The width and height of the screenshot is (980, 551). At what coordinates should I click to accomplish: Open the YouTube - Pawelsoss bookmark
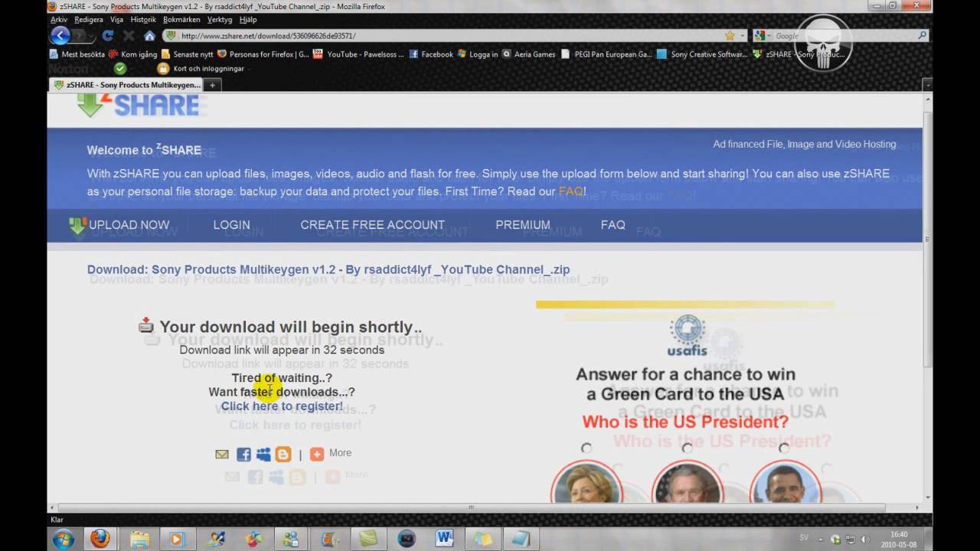[359, 54]
